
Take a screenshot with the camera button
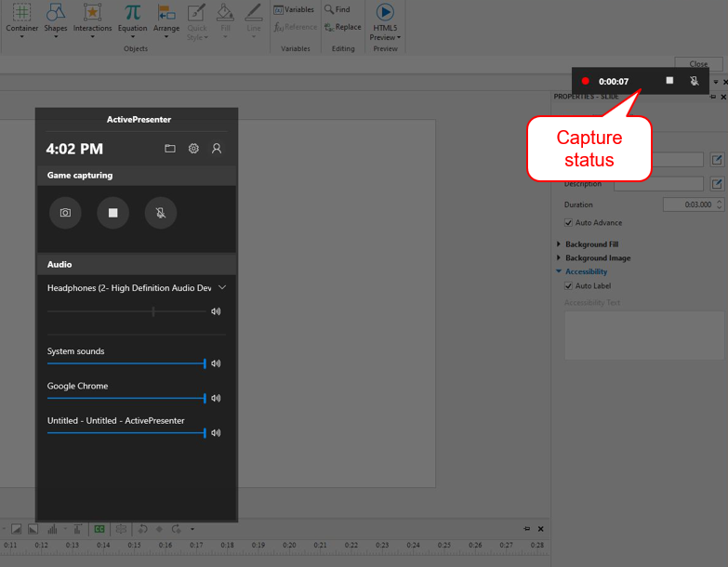click(x=65, y=213)
